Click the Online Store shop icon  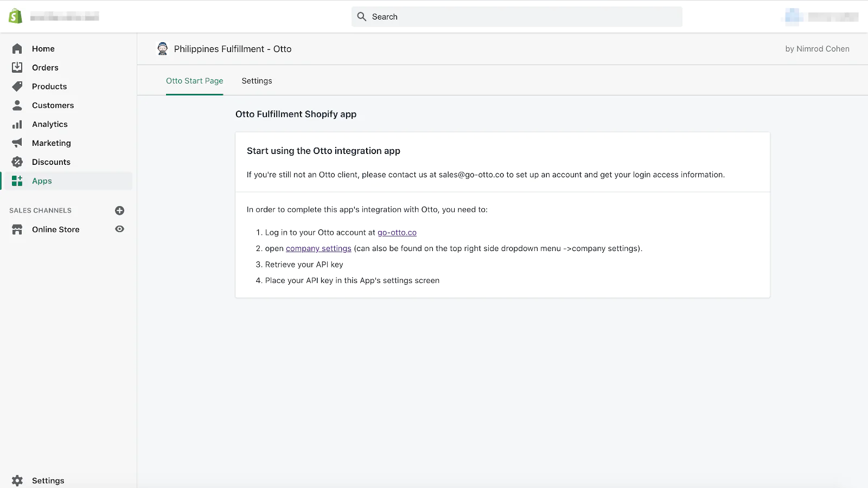coord(17,229)
